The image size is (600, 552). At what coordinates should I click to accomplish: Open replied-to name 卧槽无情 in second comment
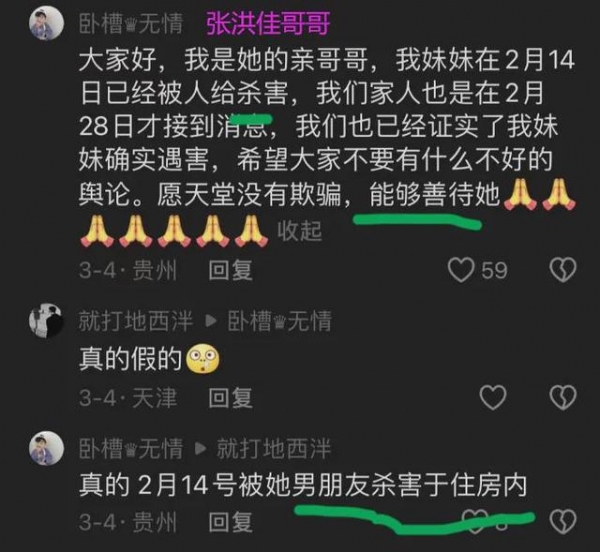[279, 321]
